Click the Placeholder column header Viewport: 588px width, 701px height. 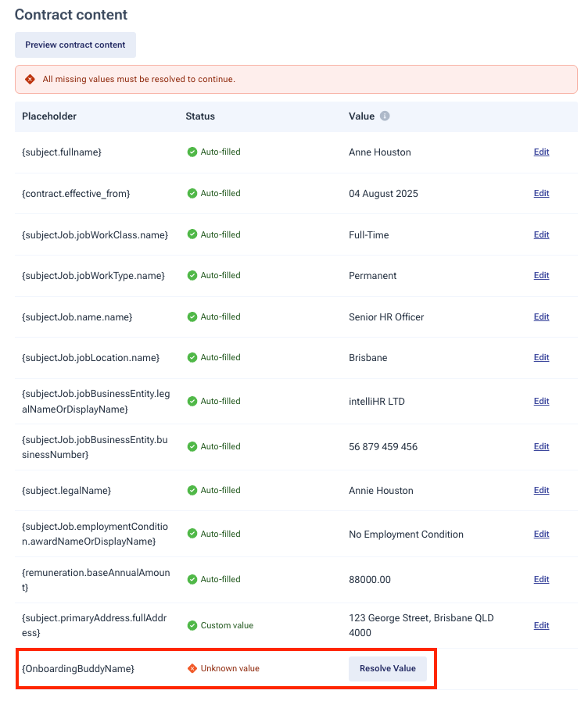click(49, 116)
